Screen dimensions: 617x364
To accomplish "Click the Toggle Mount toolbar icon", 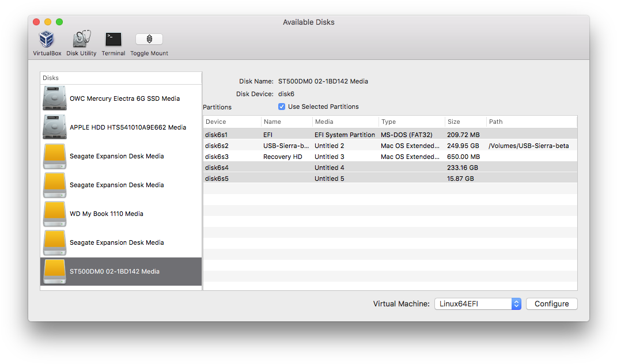I will (149, 39).
